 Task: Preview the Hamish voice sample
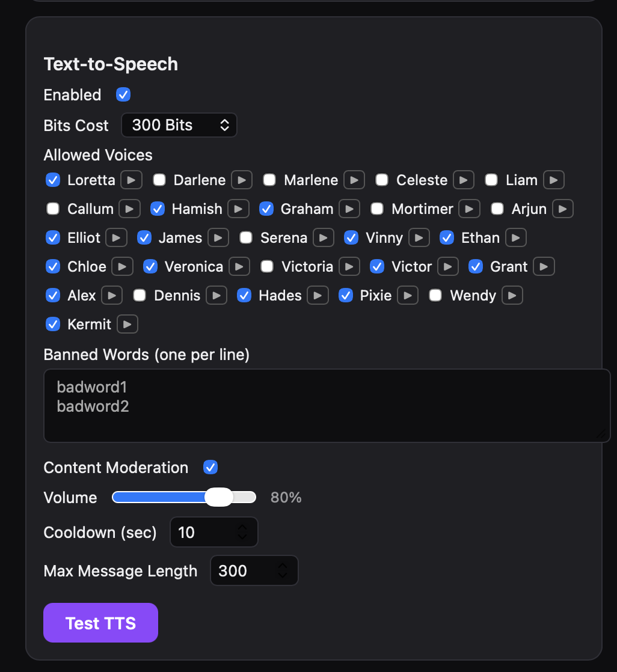(238, 209)
